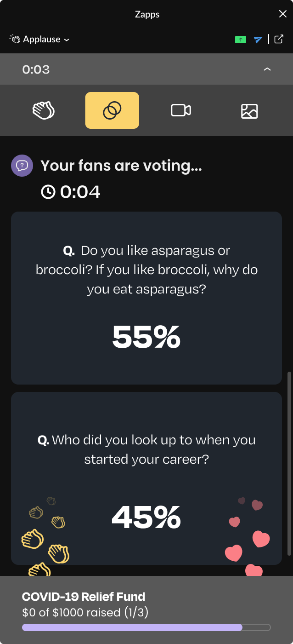Switch to the clapping hands tab

(44, 110)
